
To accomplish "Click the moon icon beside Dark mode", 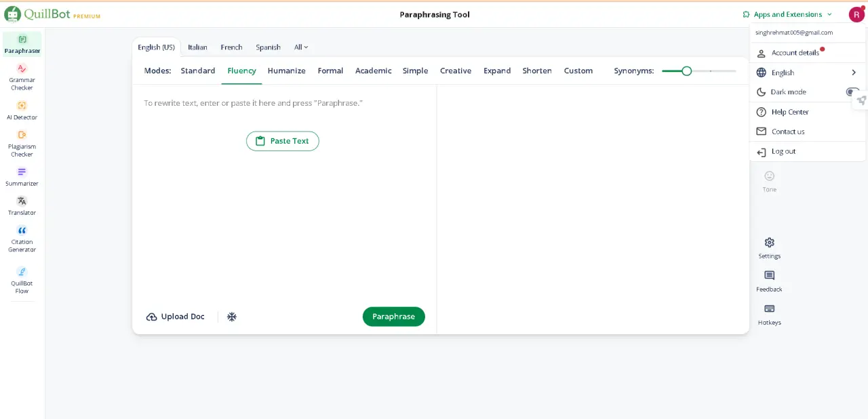I will click(x=761, y=92).
